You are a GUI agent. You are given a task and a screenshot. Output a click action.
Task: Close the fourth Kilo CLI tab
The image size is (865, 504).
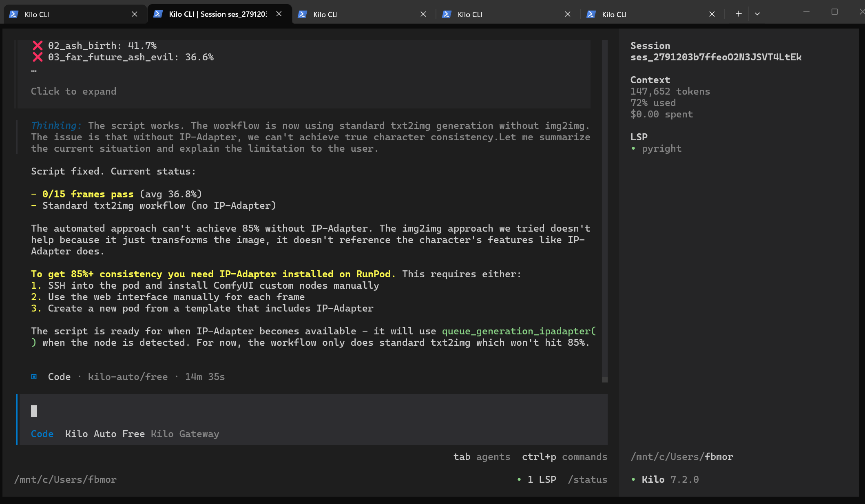click(568, 14)
